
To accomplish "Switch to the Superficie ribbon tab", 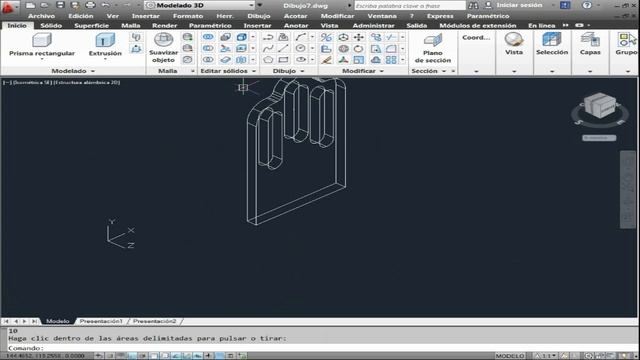I will 91,25.
